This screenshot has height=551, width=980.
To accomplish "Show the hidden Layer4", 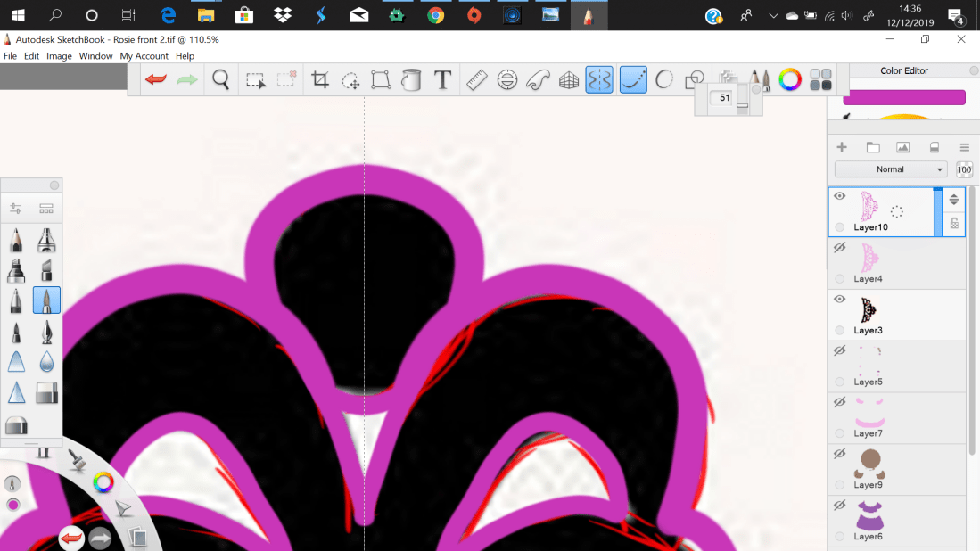I will click(839, 247).
